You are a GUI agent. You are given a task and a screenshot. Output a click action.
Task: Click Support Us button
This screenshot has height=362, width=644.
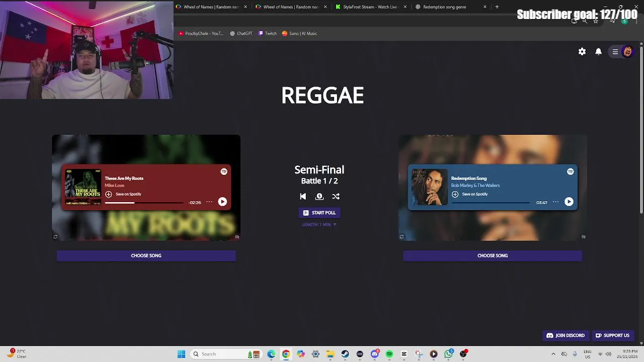pyautogui.click(x=612, y=335)
